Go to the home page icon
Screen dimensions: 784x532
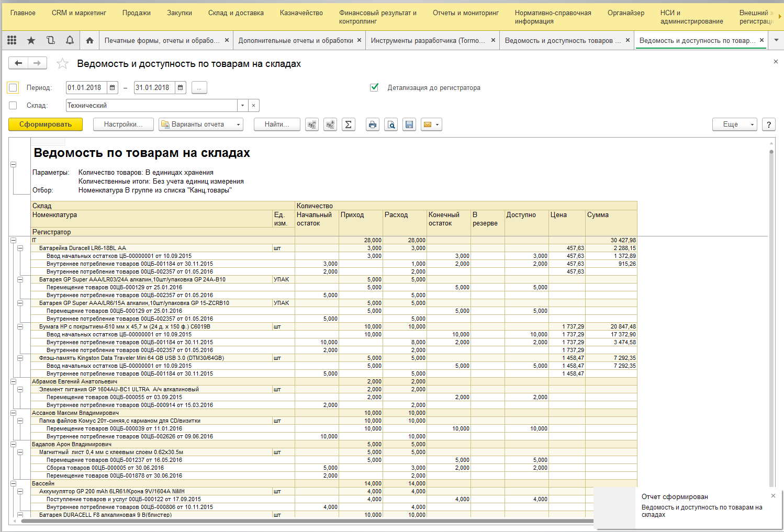[89, 40]
